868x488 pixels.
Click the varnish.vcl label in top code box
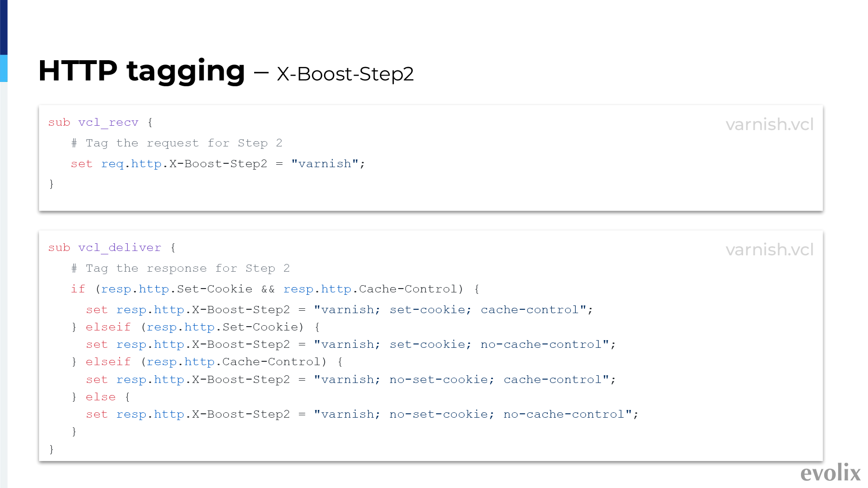tap(770, 124)
